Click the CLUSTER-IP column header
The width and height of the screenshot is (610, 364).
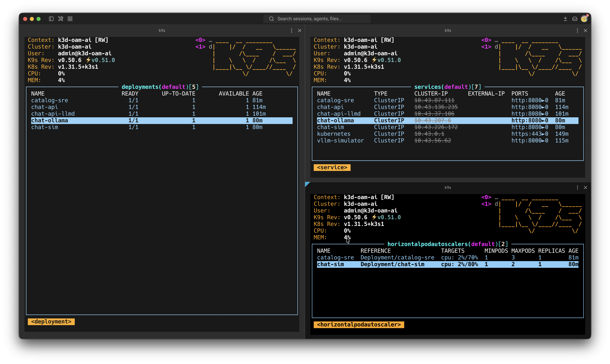431,94
